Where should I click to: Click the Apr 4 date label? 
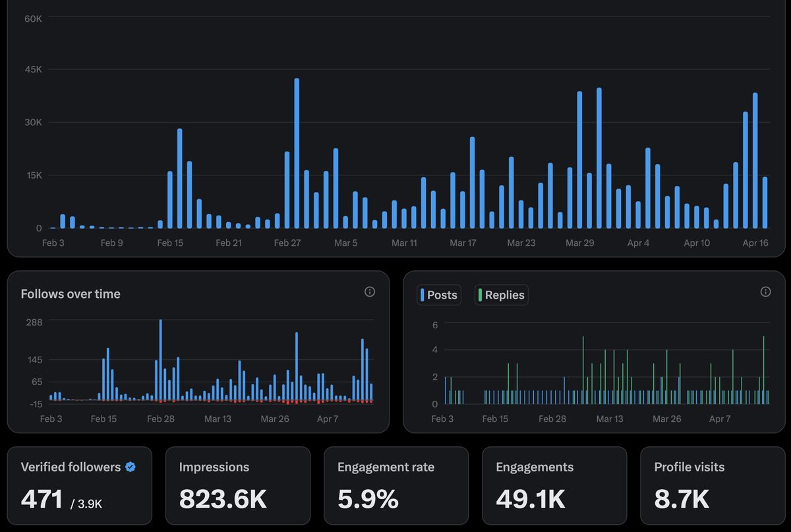pyautogui.click(x=638, y=243)
